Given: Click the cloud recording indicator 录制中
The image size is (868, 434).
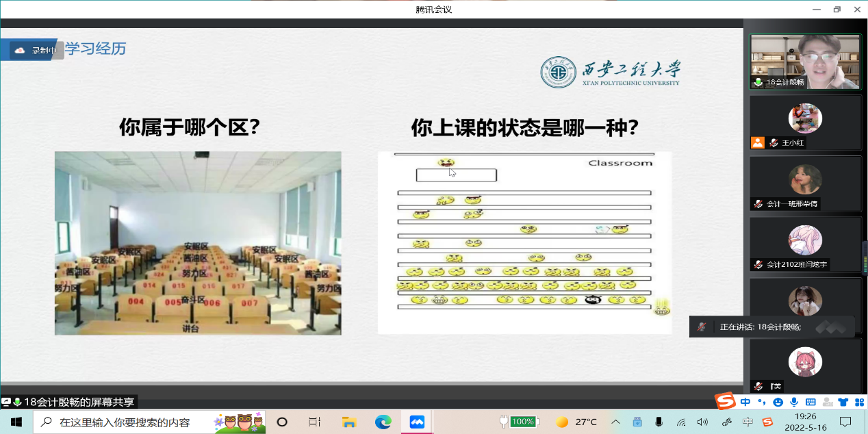Looking at the screenshot, I should click(36, 50).
